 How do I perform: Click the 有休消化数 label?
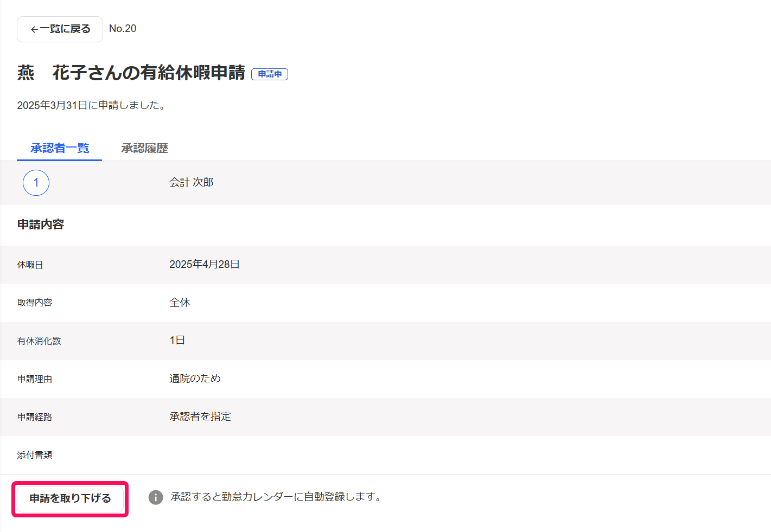[x=39, y=341]
